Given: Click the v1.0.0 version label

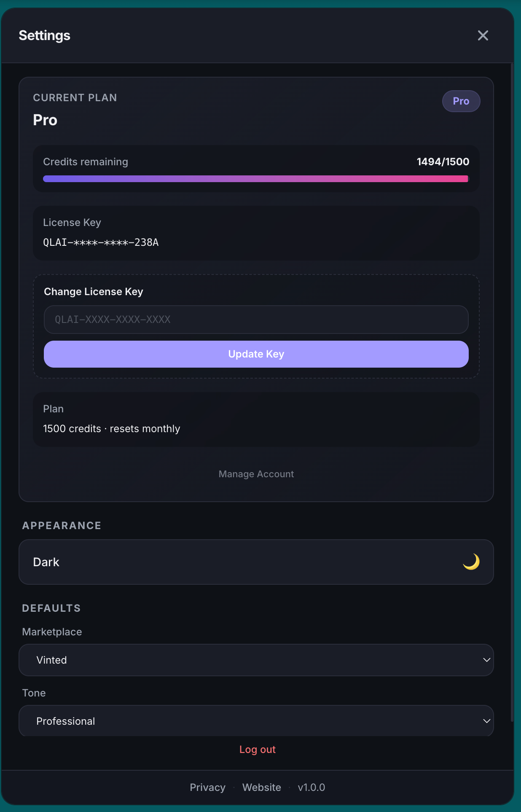Looking at the screenshot, I should pos(311,787).
